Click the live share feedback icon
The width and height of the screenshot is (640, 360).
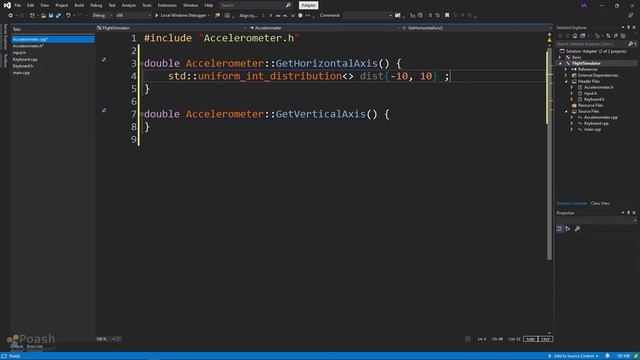pyautogui.click(x=631, y=16)
